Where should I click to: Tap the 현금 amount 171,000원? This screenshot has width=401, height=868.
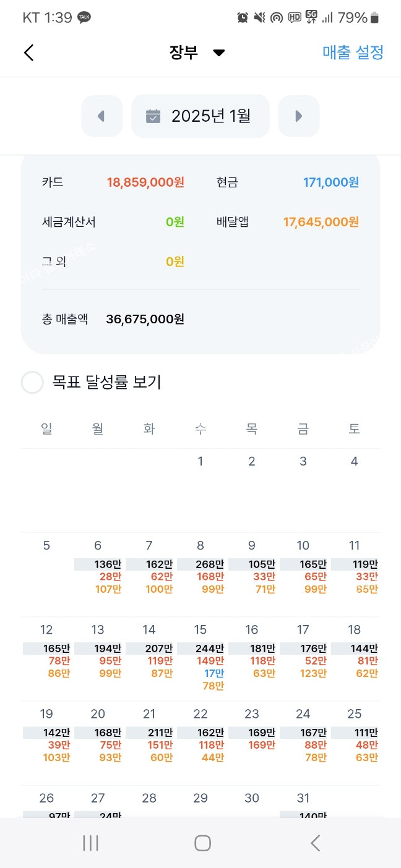[330, 182]
